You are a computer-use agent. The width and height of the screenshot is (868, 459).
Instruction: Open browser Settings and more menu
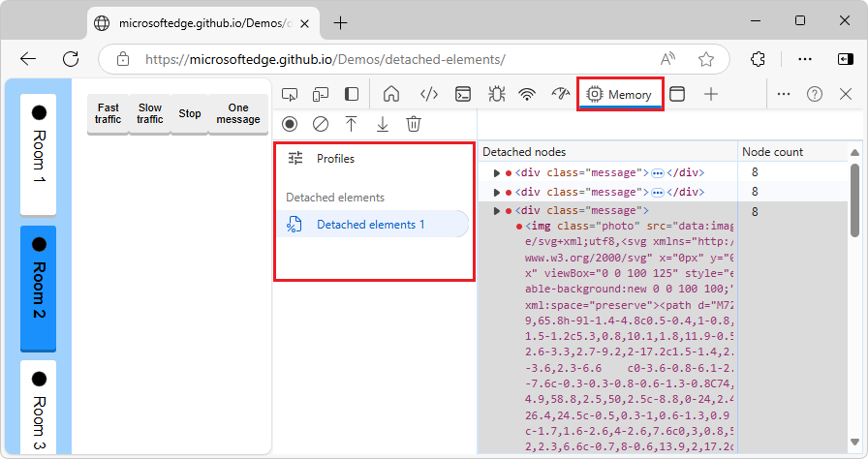coord(805,59)
